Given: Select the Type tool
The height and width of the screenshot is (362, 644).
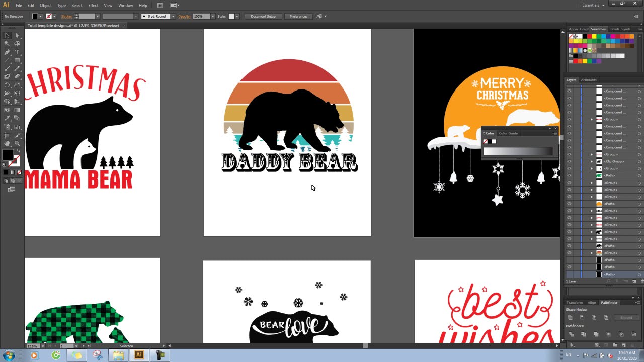Looking at the screenshot, I should click(17, 52).
